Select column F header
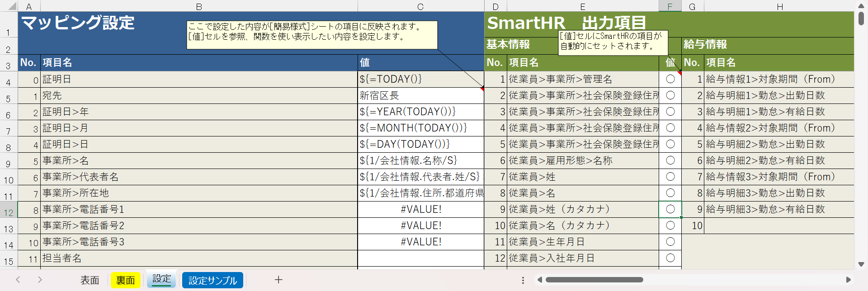868x291 pixels. click(x=670, y=6)
